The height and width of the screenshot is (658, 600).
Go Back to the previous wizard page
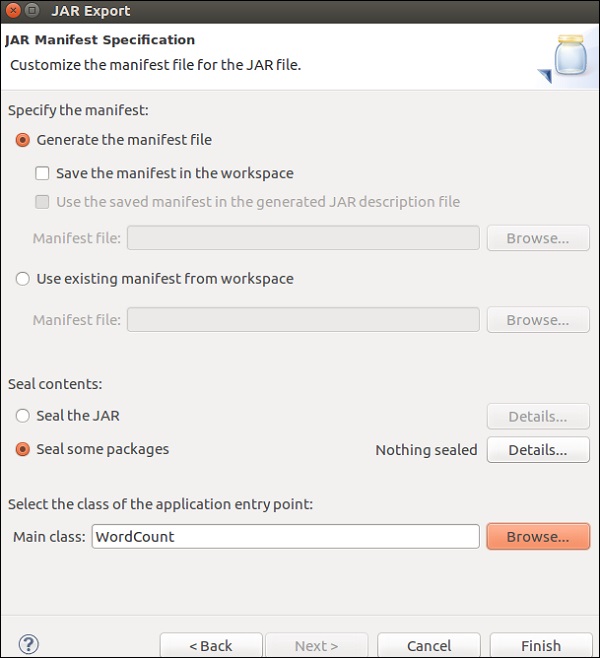tap(211, 645)
